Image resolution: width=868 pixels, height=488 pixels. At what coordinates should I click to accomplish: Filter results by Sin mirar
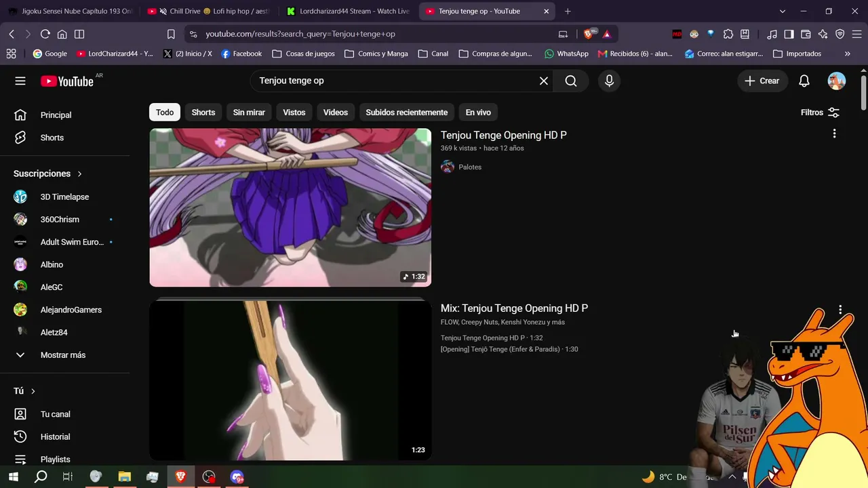[x=249, y=113]
